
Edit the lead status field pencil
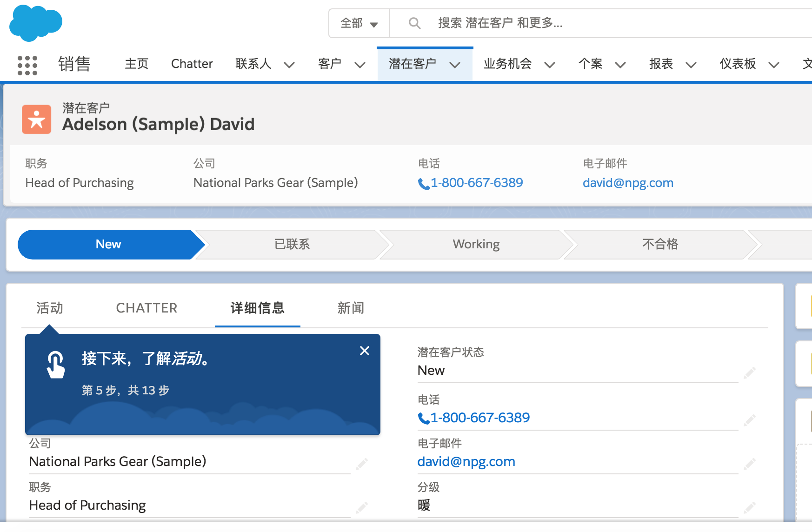coord(749,372)
